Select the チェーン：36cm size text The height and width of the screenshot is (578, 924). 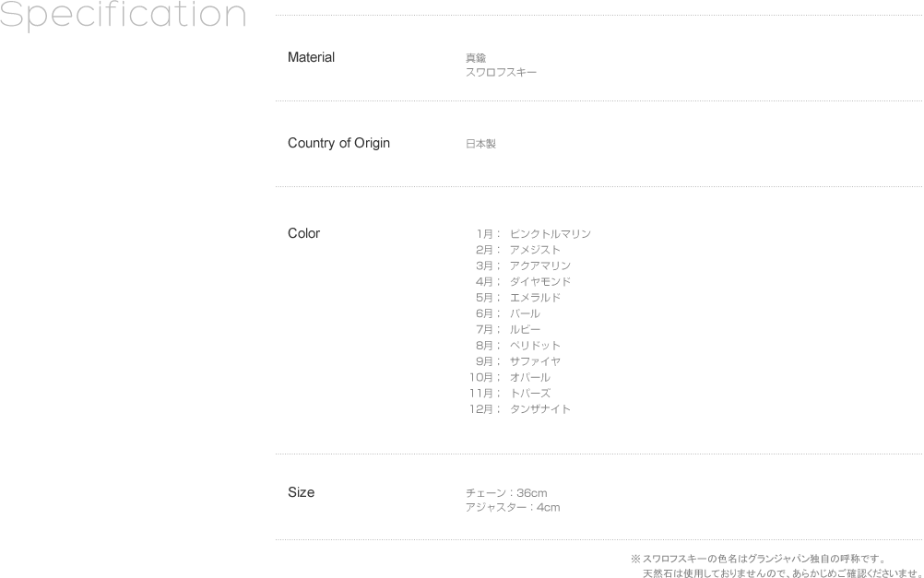pos(506,493)
